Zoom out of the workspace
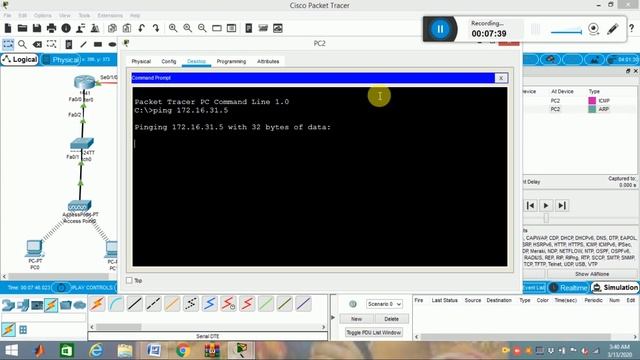640x360 pixels. point(202,28)
